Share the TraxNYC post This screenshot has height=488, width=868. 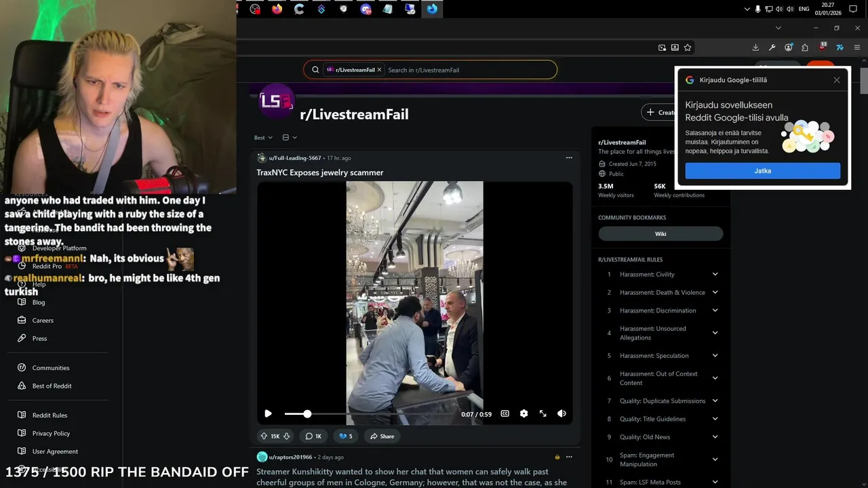pos(382,436)
